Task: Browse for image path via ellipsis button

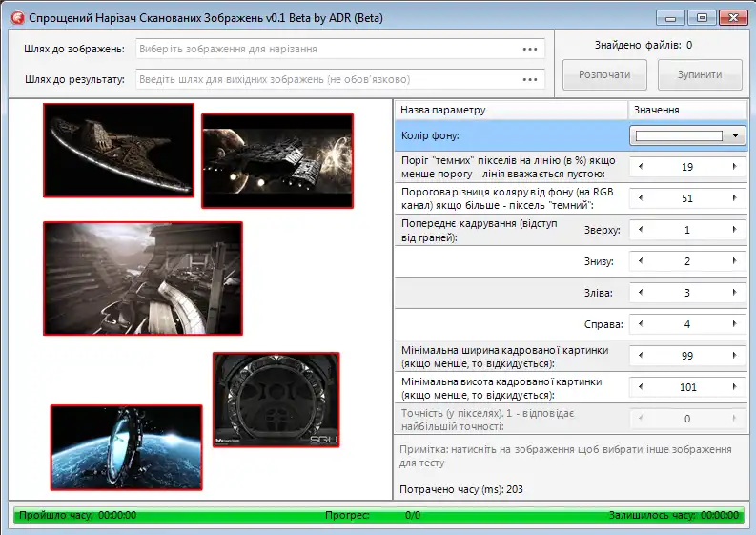Action: (530, 50)
